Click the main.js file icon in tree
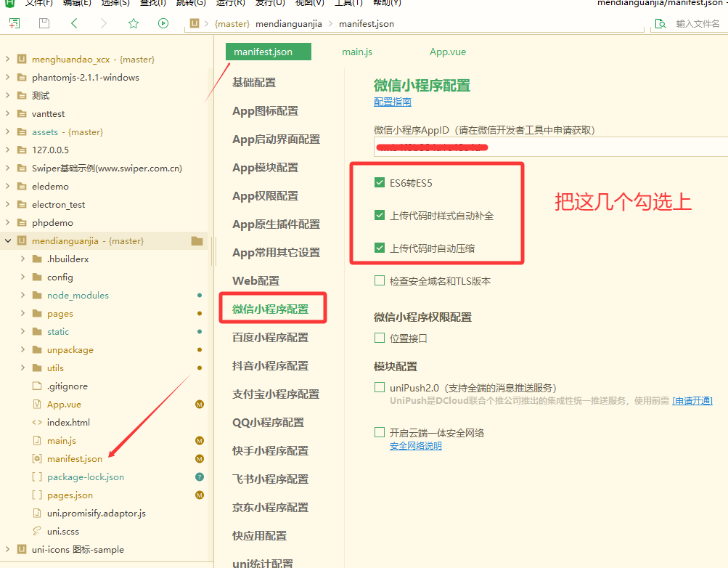Screen dimensions: 728x568 tap(37, 440)
